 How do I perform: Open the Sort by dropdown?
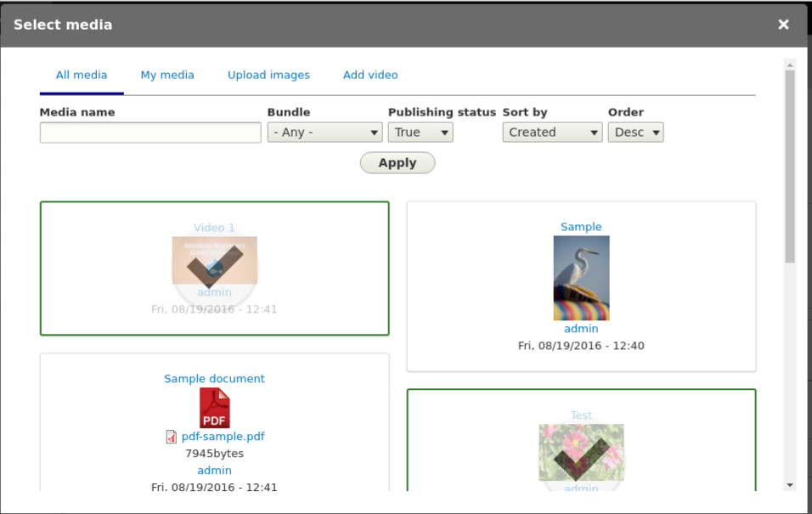[552, 133]
